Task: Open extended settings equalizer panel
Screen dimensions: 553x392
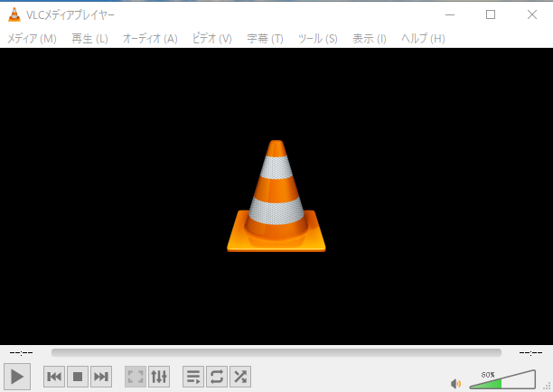Action: [x=159, y=377]
